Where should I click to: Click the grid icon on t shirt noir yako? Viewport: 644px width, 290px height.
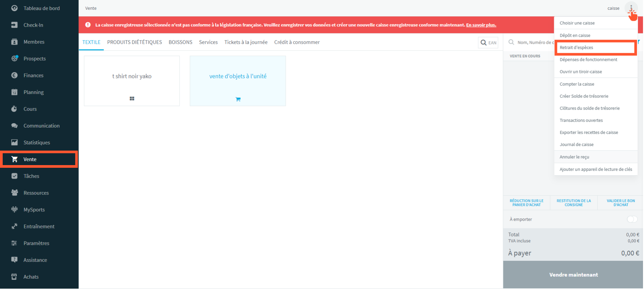coord(132,98)
